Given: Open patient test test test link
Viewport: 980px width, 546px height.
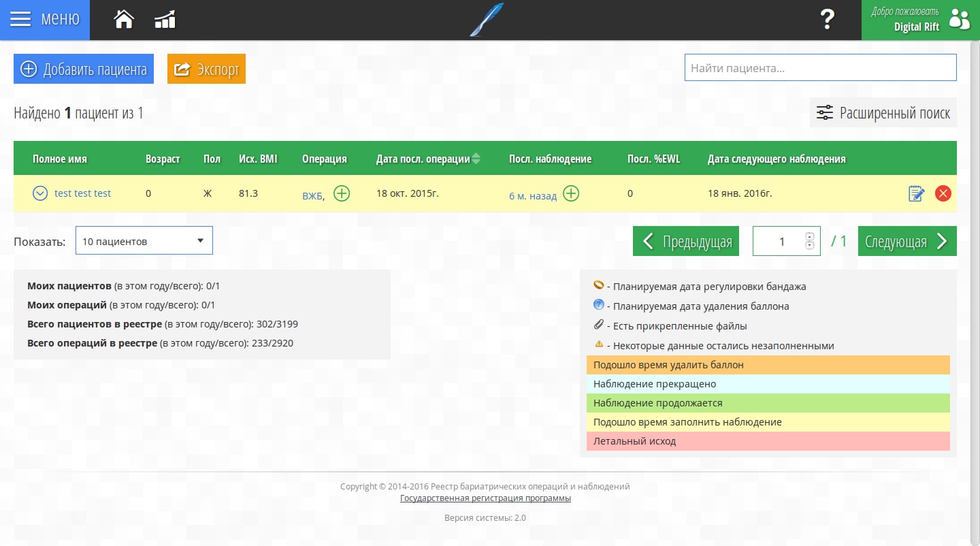Looking at the screenshot, I should click(x=82, y=193).
